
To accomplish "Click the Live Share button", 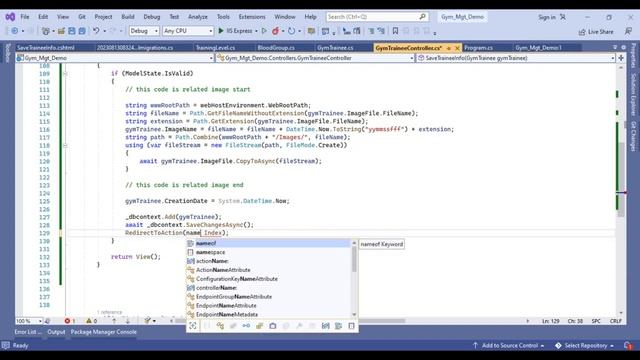I will tap(596, 32).
